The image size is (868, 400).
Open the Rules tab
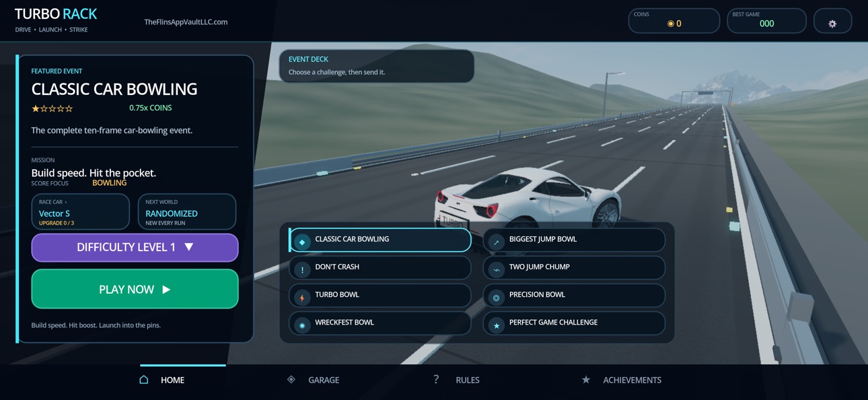(x=456, y=380)
